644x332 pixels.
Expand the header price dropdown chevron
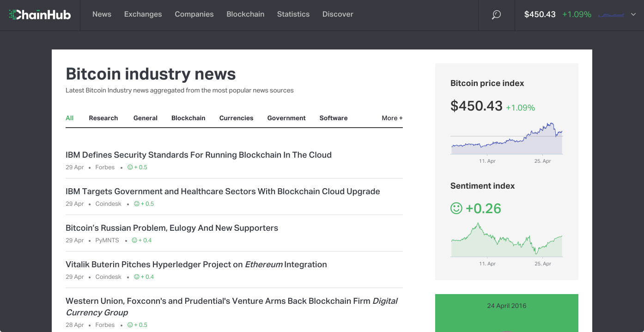coord(633,15)
